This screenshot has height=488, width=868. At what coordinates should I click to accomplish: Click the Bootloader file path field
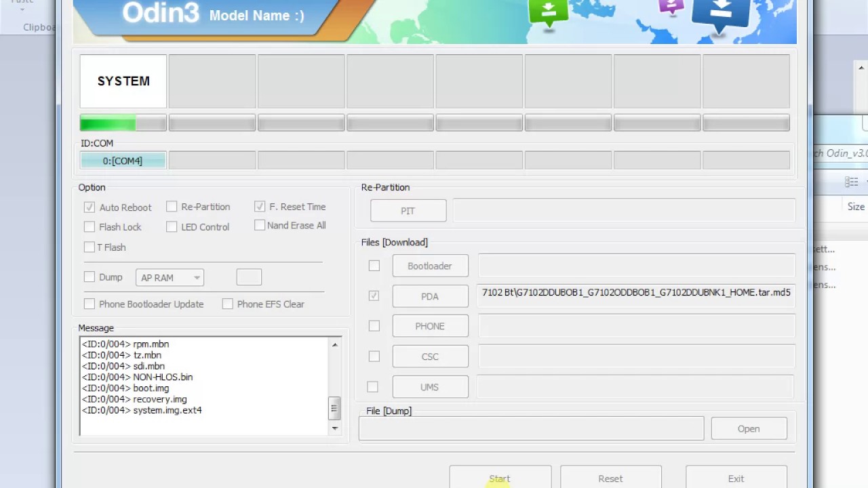click(x=636, y=265)
